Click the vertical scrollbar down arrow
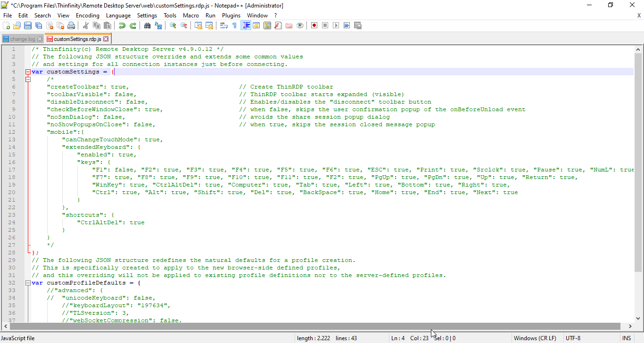 (638, 318)
